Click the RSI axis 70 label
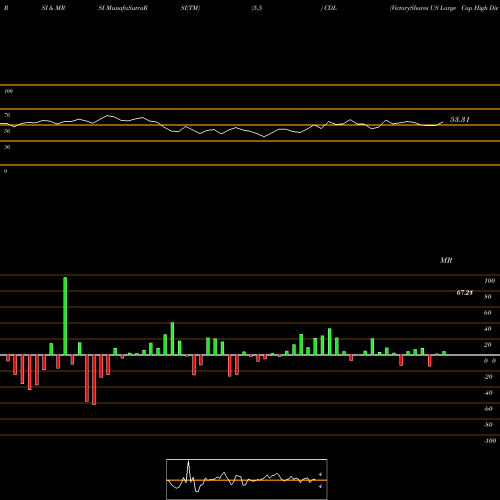Viewport: 500px width, 500px height. pyautogui.click(x=7, y=115)
